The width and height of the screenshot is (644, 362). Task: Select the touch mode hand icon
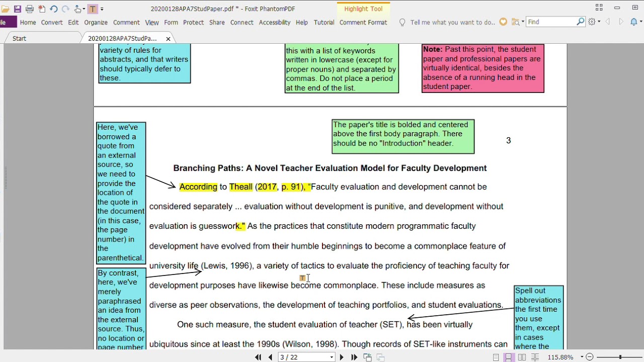tap(78, 9)
